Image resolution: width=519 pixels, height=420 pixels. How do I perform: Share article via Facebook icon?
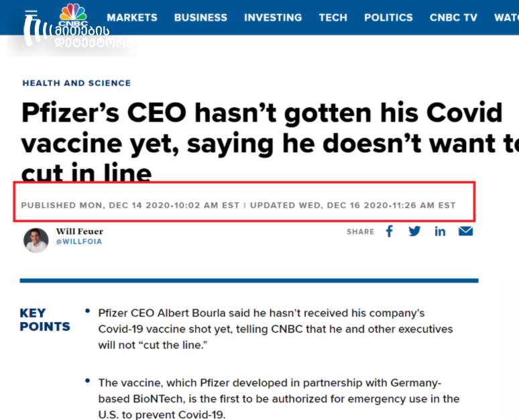pos(390,231)
